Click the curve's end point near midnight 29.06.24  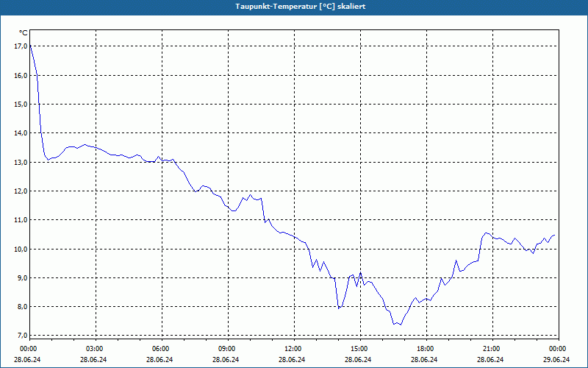[554, 235]
